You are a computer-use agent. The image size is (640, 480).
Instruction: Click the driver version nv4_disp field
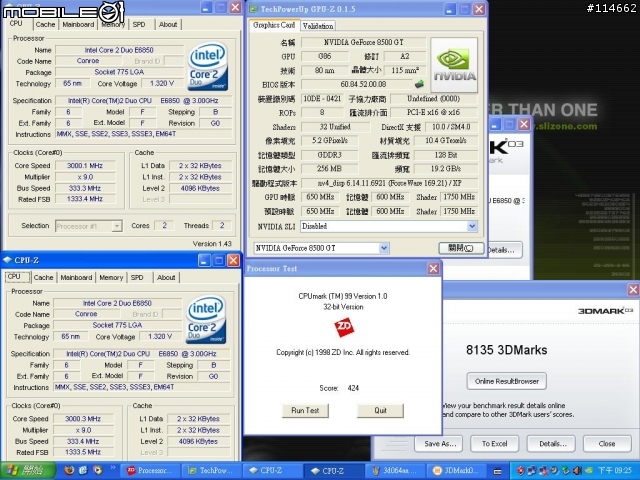point(389,183)
